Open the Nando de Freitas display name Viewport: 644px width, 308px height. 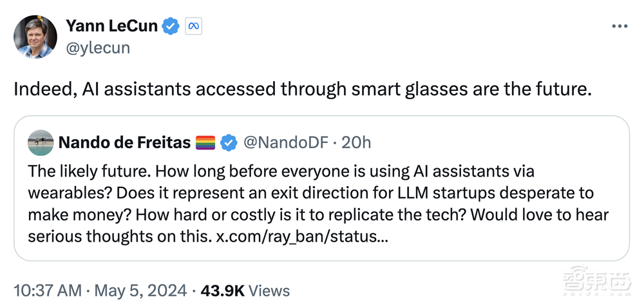(x=124, y=142)
